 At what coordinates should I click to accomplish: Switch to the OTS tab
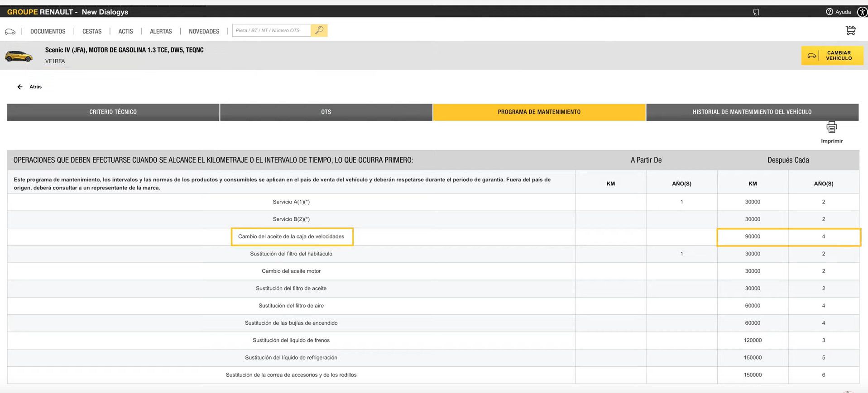point(326,112)
